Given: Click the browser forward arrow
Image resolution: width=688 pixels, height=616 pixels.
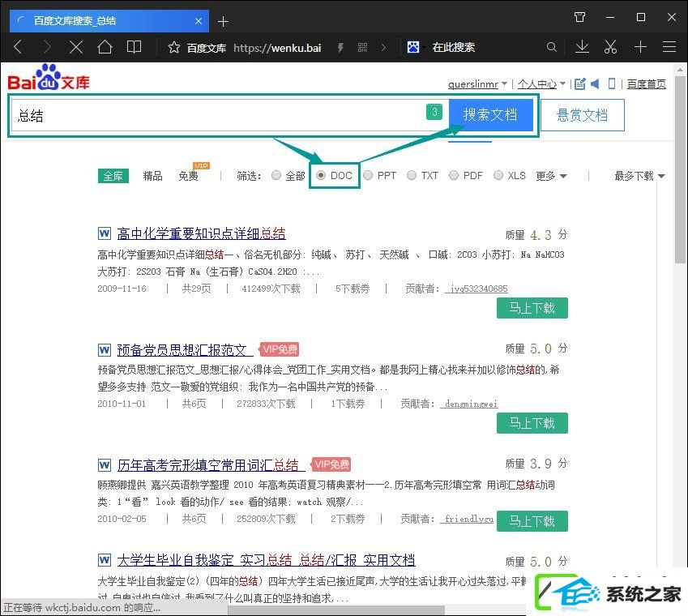Looking at the screenshot, I should (47, 46).
